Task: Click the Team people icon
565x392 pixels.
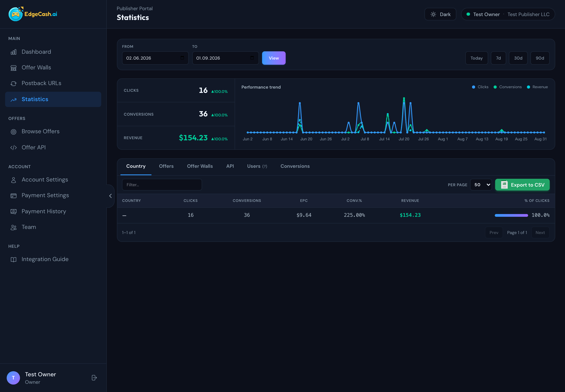Action: tap(14, 227)
